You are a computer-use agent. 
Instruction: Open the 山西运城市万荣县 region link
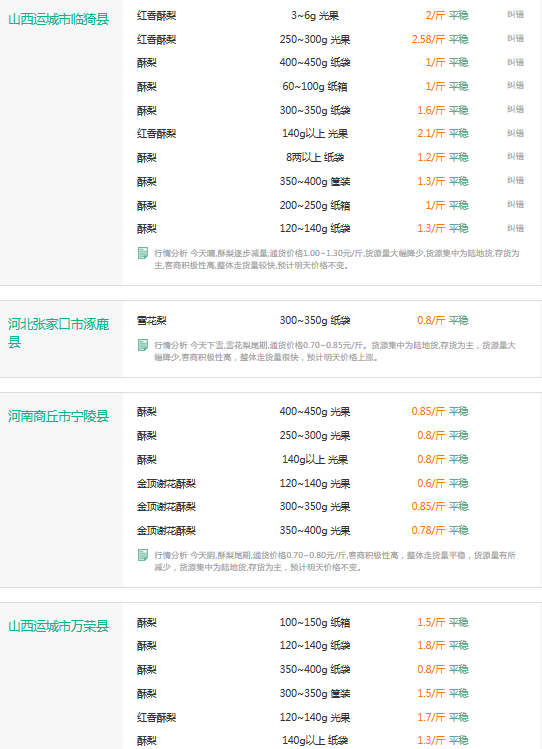(58, 626)
